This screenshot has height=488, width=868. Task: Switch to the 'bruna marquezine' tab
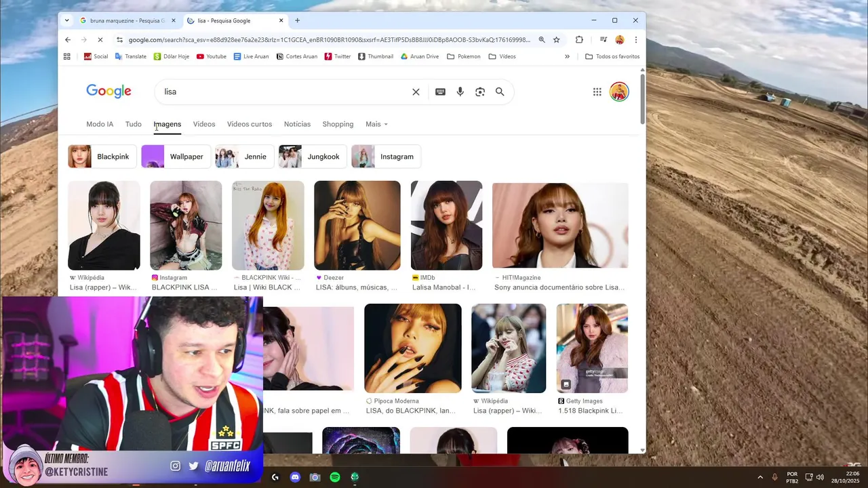(126, 20)
